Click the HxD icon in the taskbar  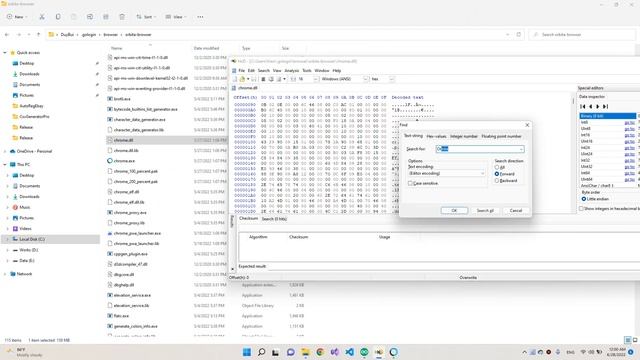tap(379, 352)
